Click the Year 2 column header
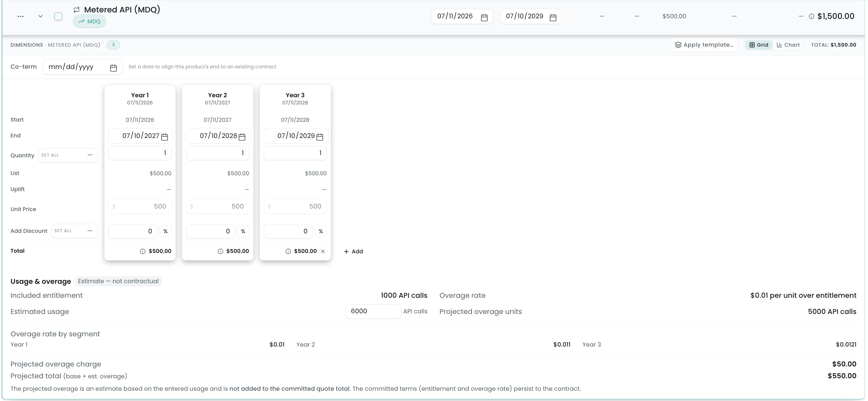868x401 pixels. [217, 99]
